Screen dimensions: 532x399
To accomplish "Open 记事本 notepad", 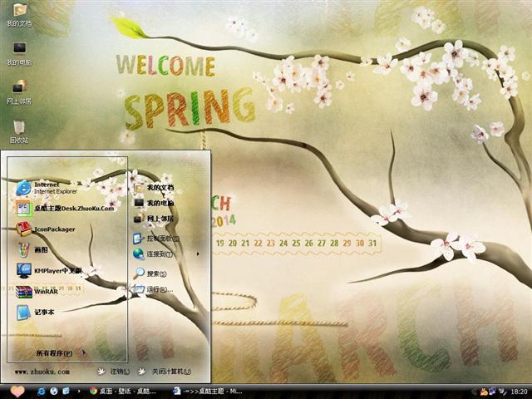I will (35, 313).
